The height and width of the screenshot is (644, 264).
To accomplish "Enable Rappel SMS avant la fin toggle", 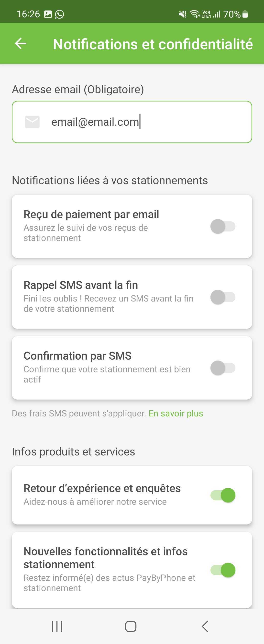I will point(223,297).
